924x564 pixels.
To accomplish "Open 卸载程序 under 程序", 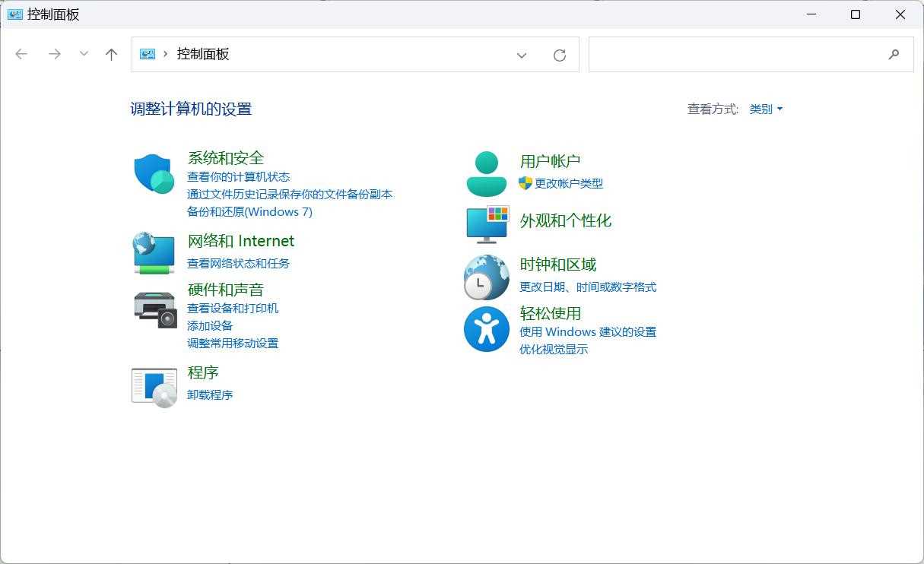I will point(210,394).
